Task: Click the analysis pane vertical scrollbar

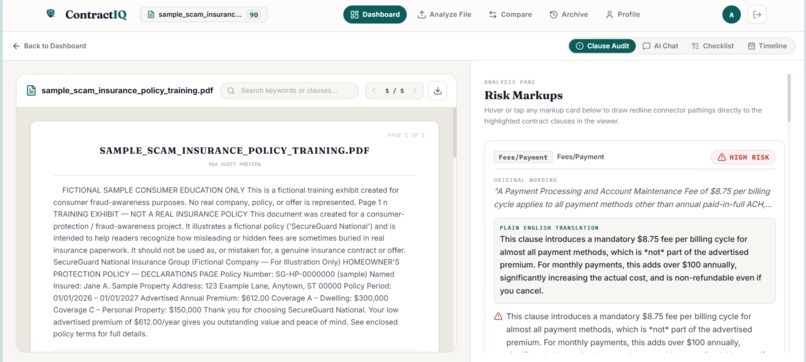Action: coord(789,98)
